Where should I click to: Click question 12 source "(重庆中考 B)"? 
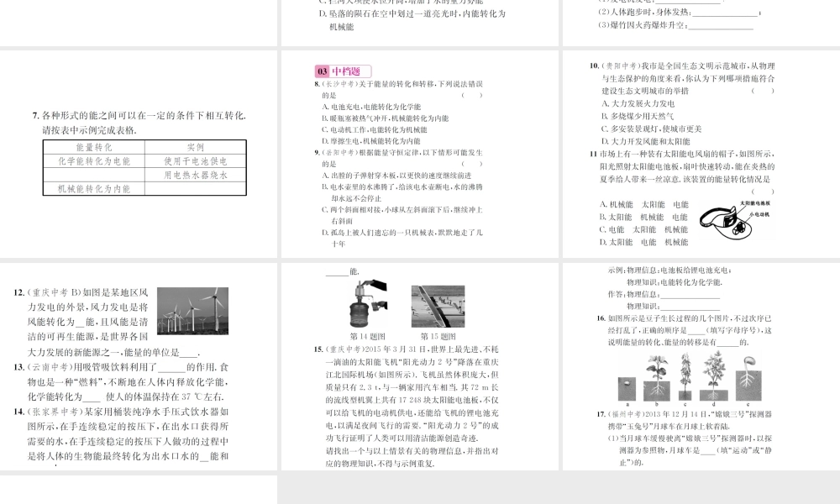pyautogui.click(x=54, y=292)
